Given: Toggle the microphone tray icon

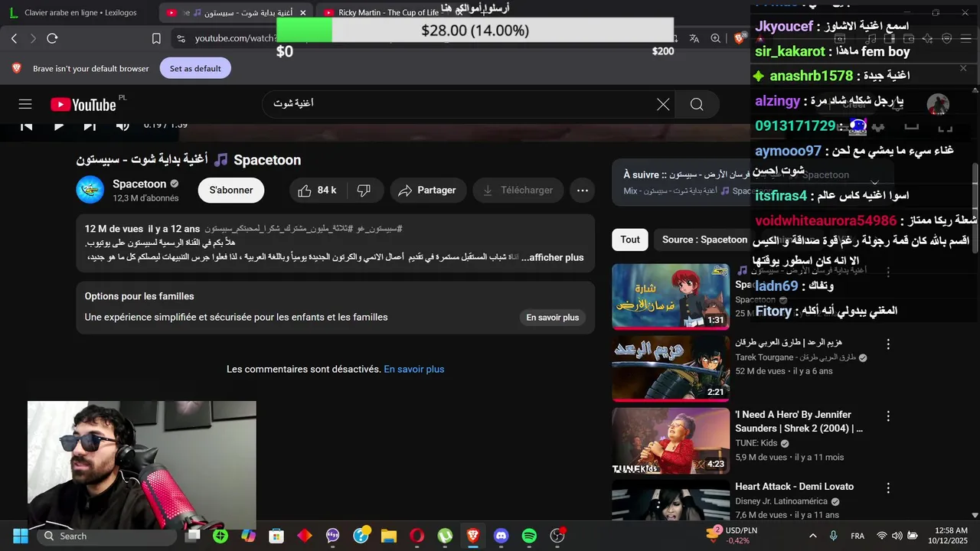Looking at the screenshot, I should point(834,536).
